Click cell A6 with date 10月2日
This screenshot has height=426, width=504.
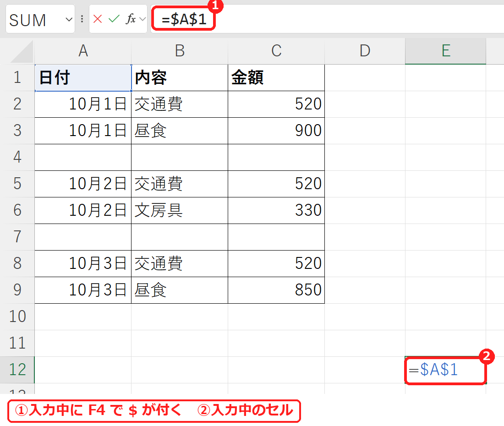(x=83, y=210)
